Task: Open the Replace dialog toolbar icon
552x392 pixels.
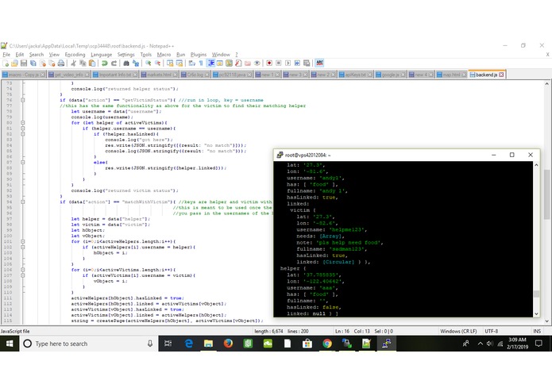Action: (136, 63)
